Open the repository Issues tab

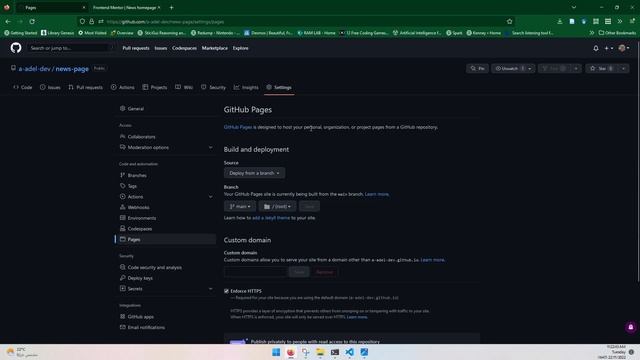point(50,87)
